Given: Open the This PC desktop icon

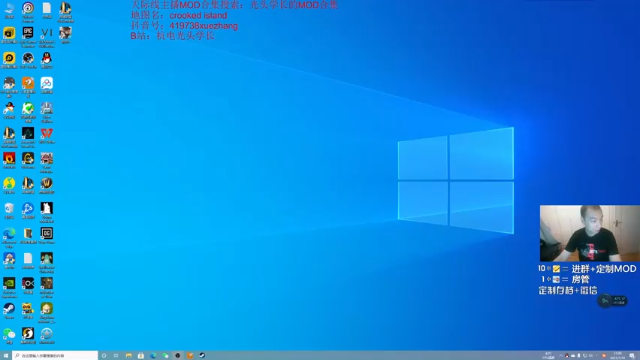Looking at the screenshot, I should point(9,9).
